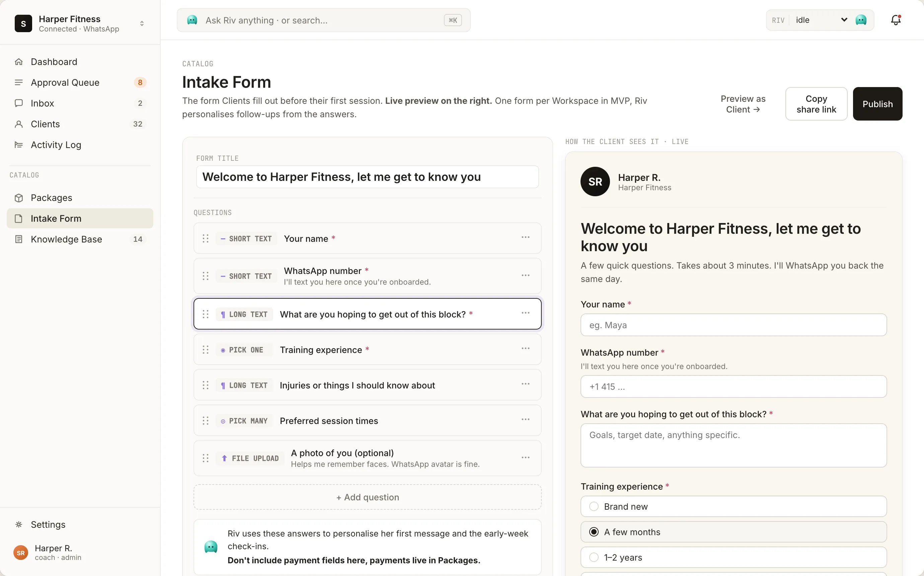Open more options for Training experience question

pyautogui.click(x=525, y=349)
